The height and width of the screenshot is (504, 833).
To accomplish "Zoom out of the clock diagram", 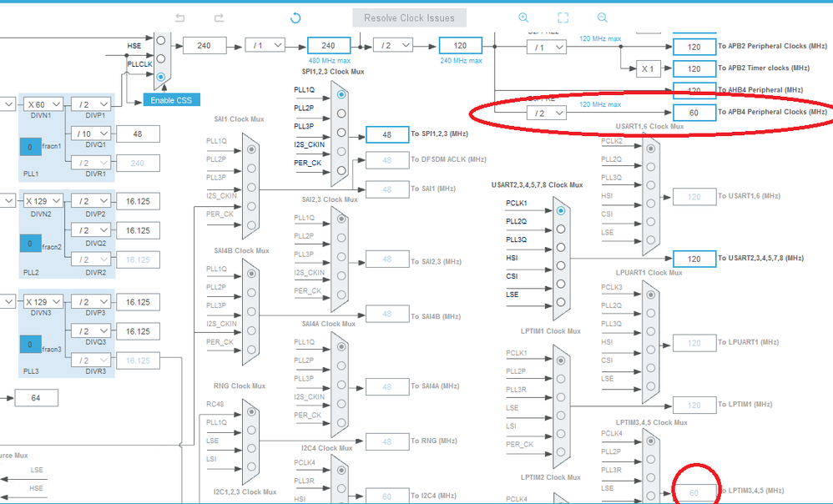I will coord(603,18).
